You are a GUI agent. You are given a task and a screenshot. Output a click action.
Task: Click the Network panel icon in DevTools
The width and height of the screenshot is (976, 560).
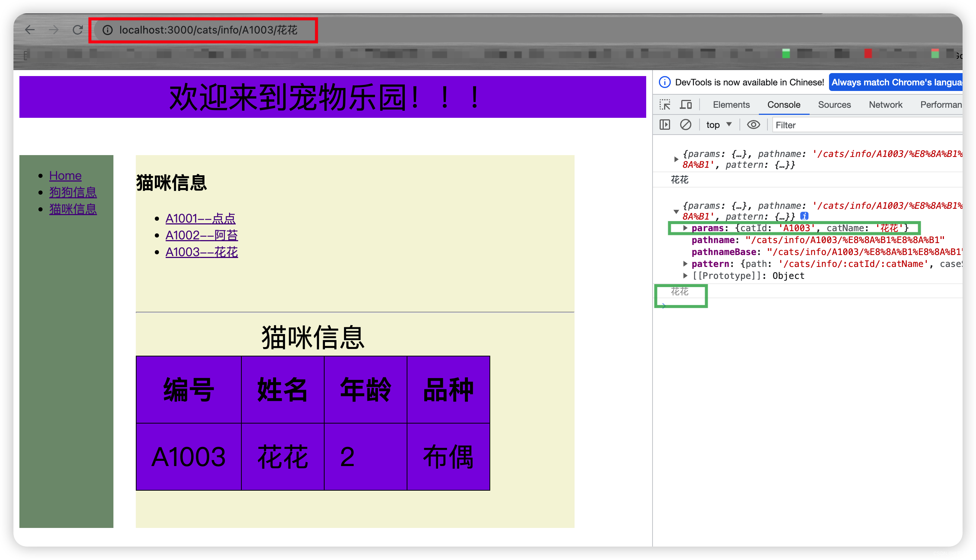[x=885, y=104]
